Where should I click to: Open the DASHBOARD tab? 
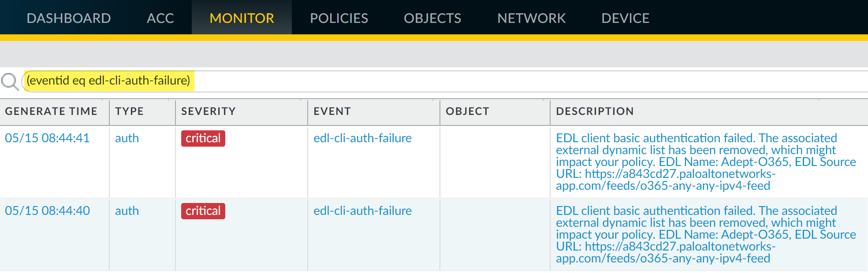69,18
